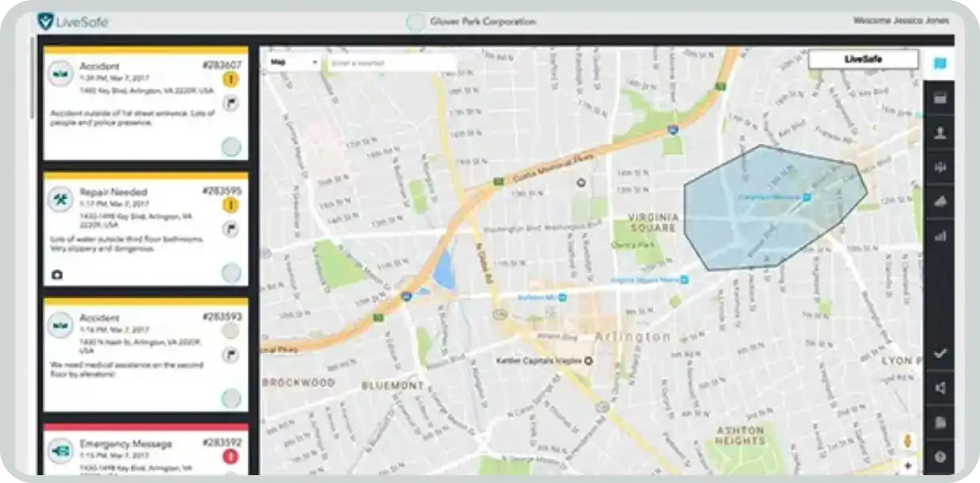980x483 pixels.
Task: Open the Emergency Message #283592 card
Action: coord(127,444)
